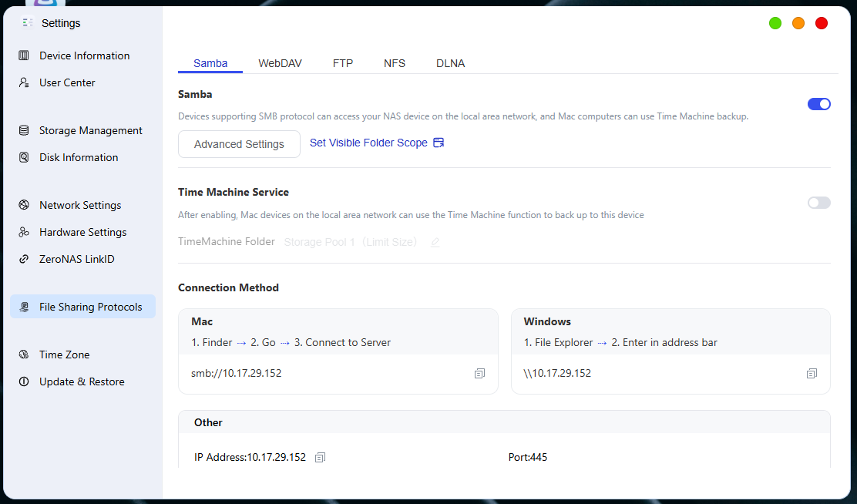Open Network Settings via its globe icon

(x=24, y=205)
